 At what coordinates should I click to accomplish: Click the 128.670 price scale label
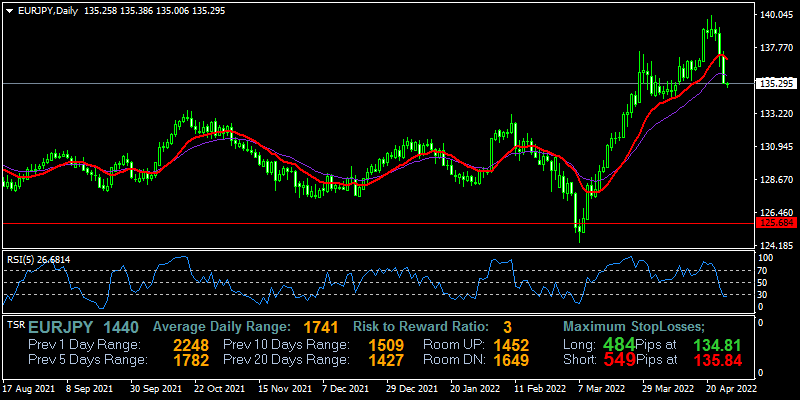tap(776, 180)
